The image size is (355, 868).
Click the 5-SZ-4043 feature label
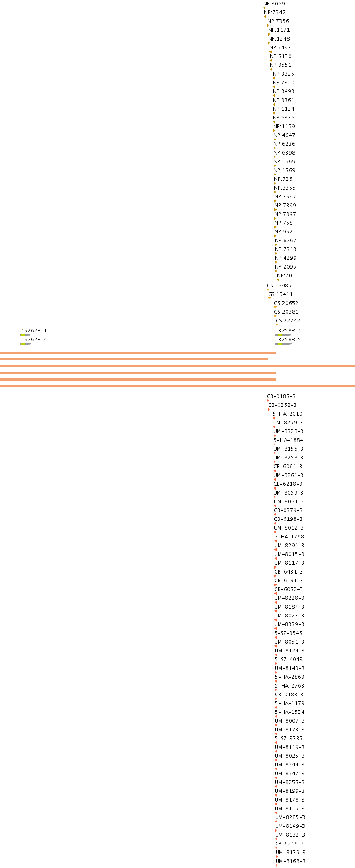289,660
